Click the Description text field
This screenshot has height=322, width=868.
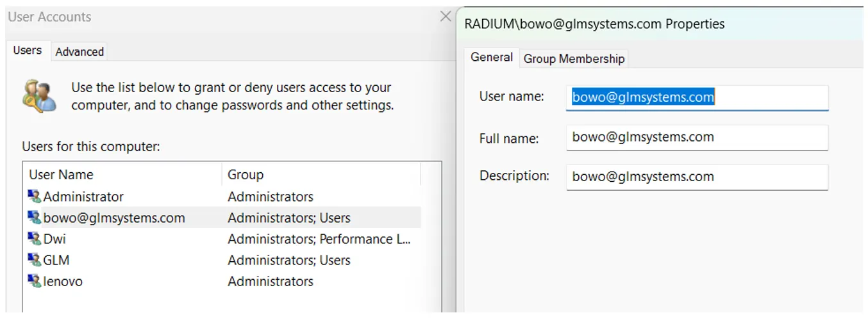click(x=697, y=177)
